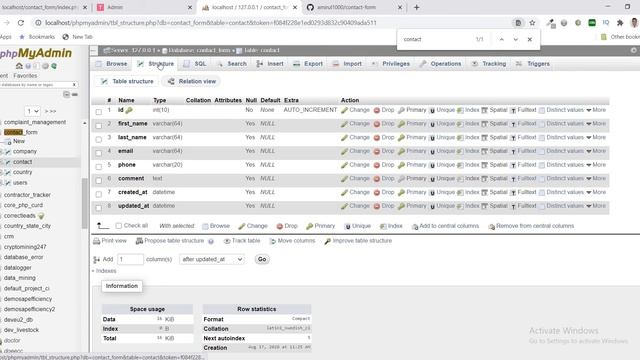Viewport: 640px width, 360px height.
Task: Click the database filter input in sidebar
Action: [37, 85]
